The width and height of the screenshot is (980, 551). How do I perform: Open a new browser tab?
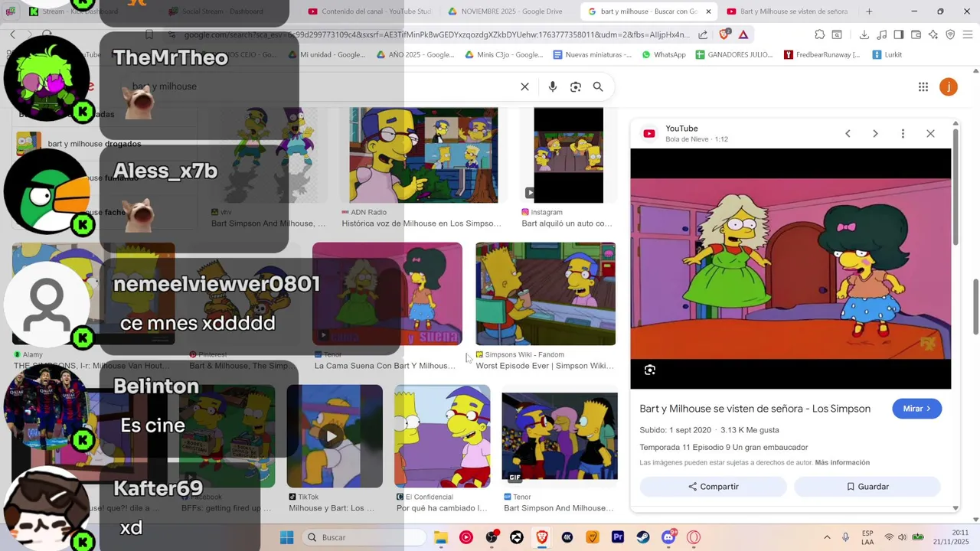(869, 11)
